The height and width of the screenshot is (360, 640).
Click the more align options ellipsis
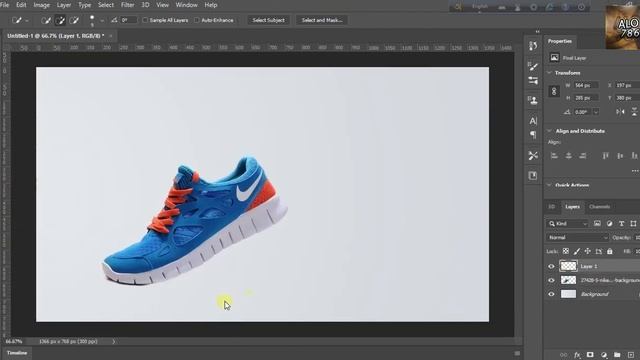(x=635, y=171)
